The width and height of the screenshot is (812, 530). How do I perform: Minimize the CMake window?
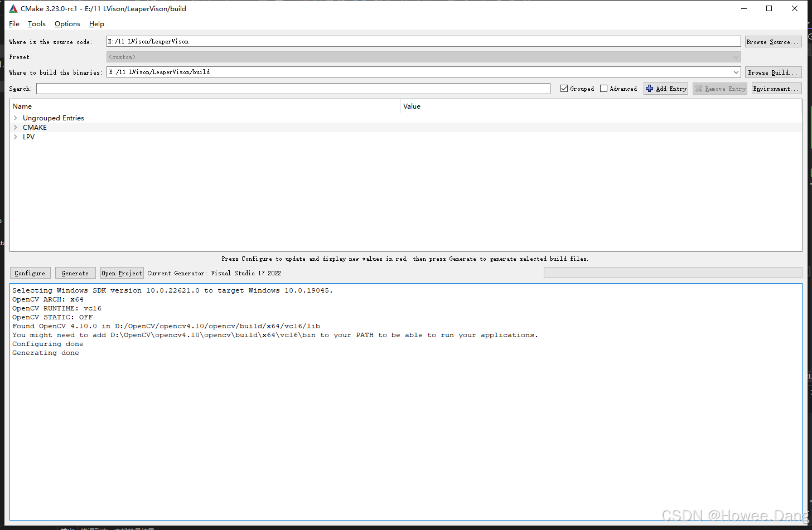pyautogui.click(x=743, y=8)
